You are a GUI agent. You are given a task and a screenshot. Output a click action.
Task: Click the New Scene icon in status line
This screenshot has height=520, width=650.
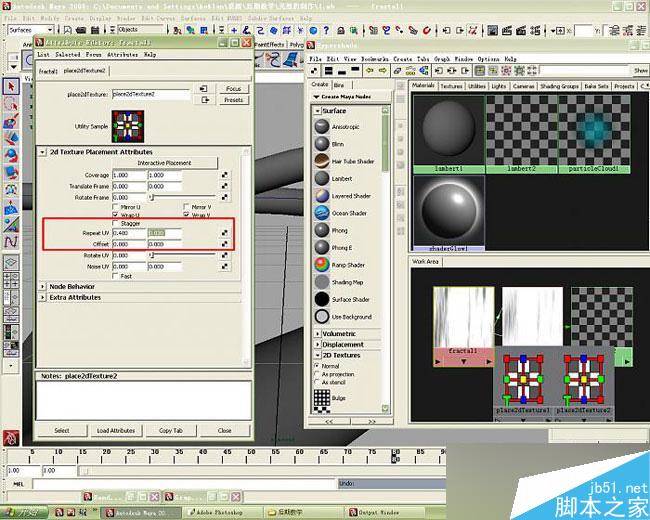point(67,30)
